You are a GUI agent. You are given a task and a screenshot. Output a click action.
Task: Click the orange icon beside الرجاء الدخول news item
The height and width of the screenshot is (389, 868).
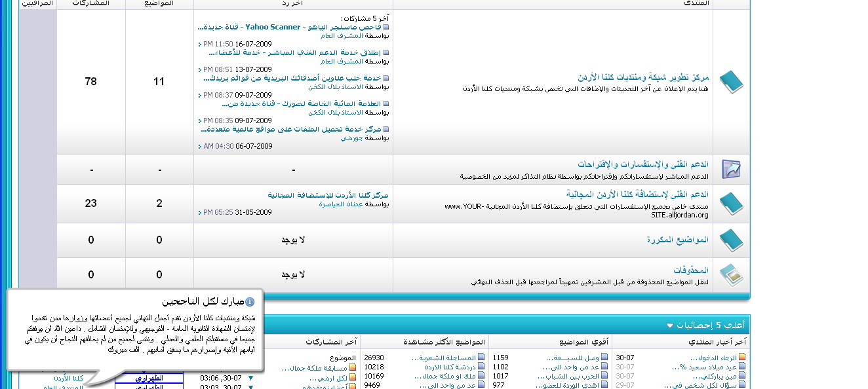(742, 358)
